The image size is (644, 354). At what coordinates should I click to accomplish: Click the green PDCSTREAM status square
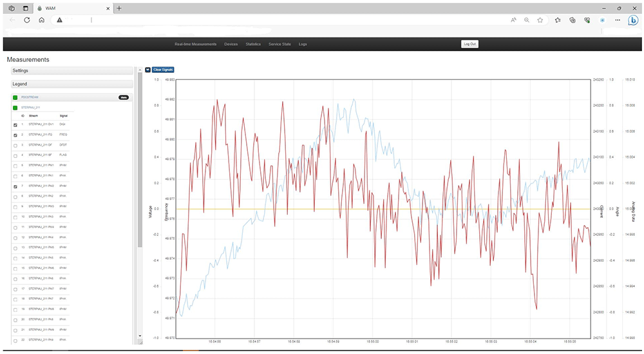[x=15, y=97]
